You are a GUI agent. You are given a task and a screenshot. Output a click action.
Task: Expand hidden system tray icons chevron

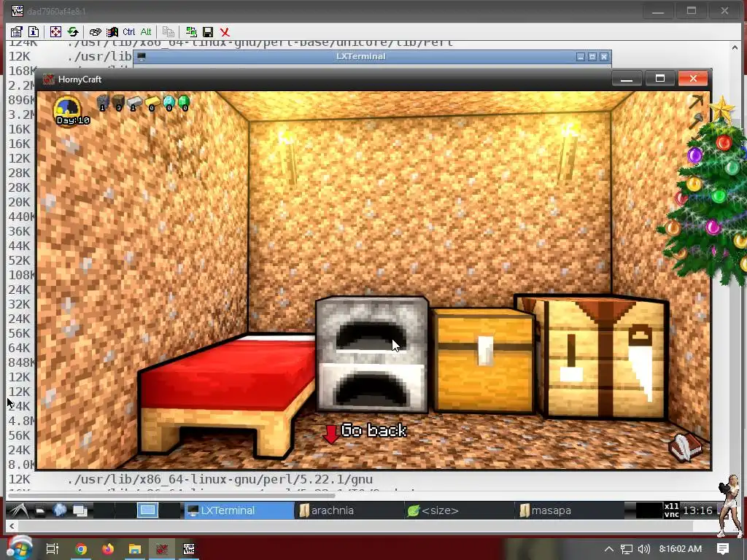point(609,549)
